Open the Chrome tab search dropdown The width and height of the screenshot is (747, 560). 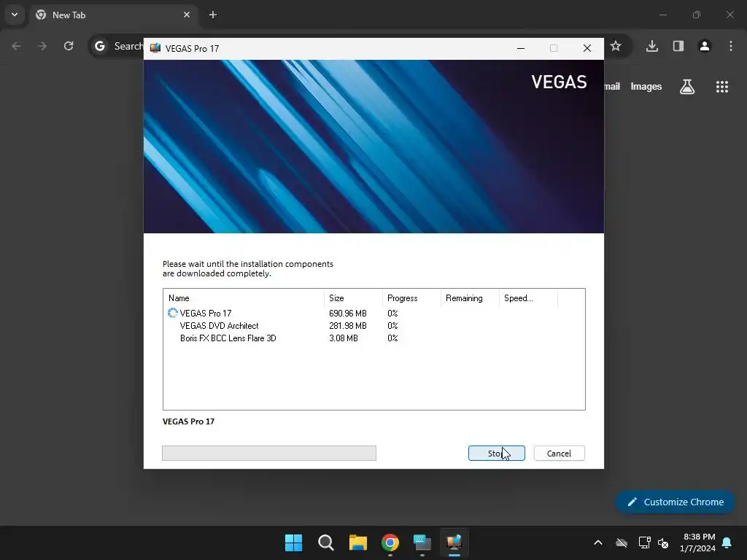15,15
